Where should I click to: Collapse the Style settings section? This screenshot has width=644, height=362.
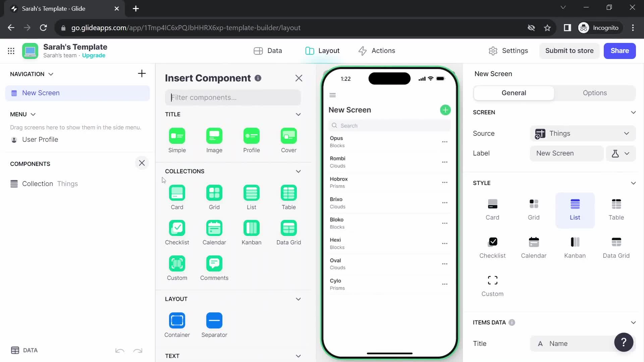click(x=633, y=183)
